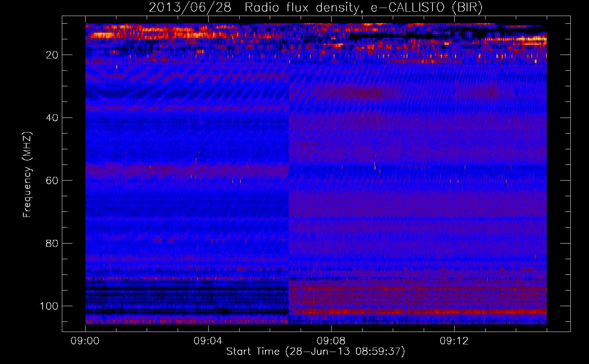The height and width of the screenshot is (364, 589).
Task: Click the 40 MHz frequency tick label
Action: pos(52,118)
